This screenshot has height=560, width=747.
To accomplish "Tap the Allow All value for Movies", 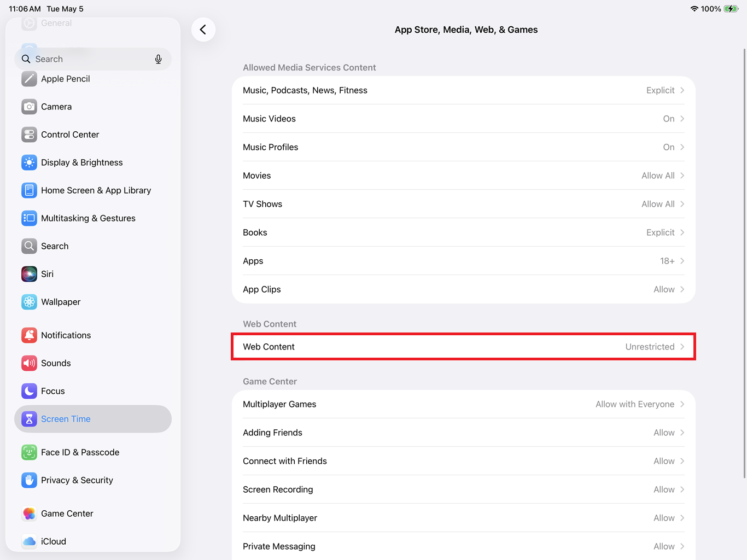I will coord(658,176).
